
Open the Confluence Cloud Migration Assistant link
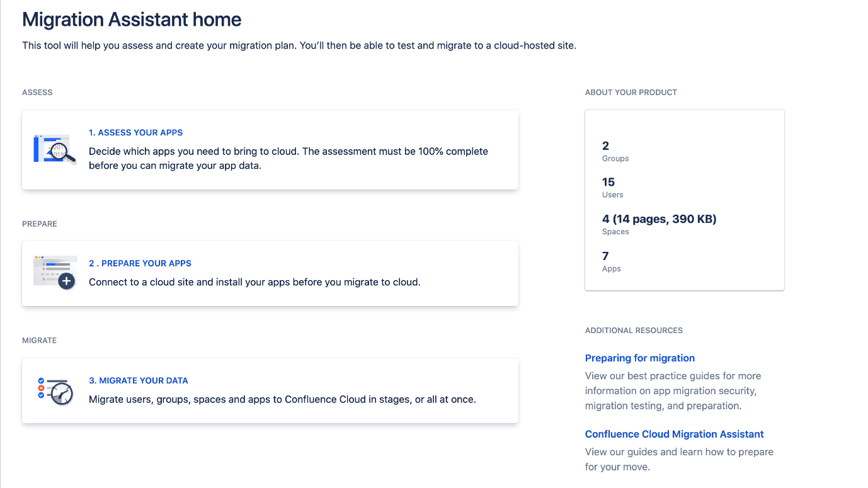click(674, 434)
